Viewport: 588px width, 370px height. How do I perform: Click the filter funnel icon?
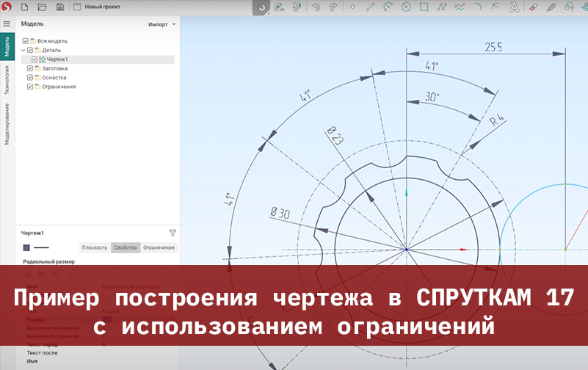[173, 233]
